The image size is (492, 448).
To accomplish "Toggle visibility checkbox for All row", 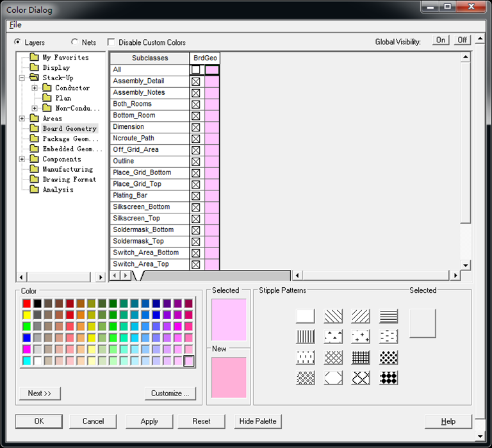I will click(196, 69).
